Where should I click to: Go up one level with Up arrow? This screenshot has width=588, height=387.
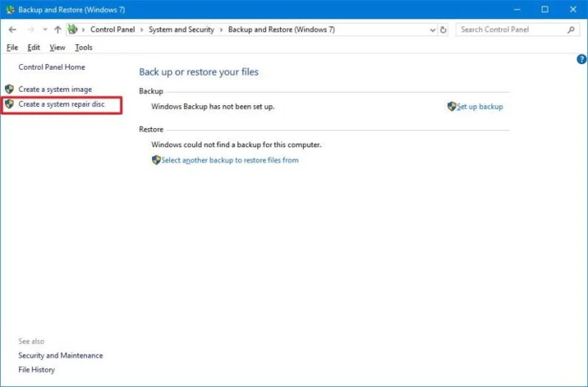pos(57,29)
